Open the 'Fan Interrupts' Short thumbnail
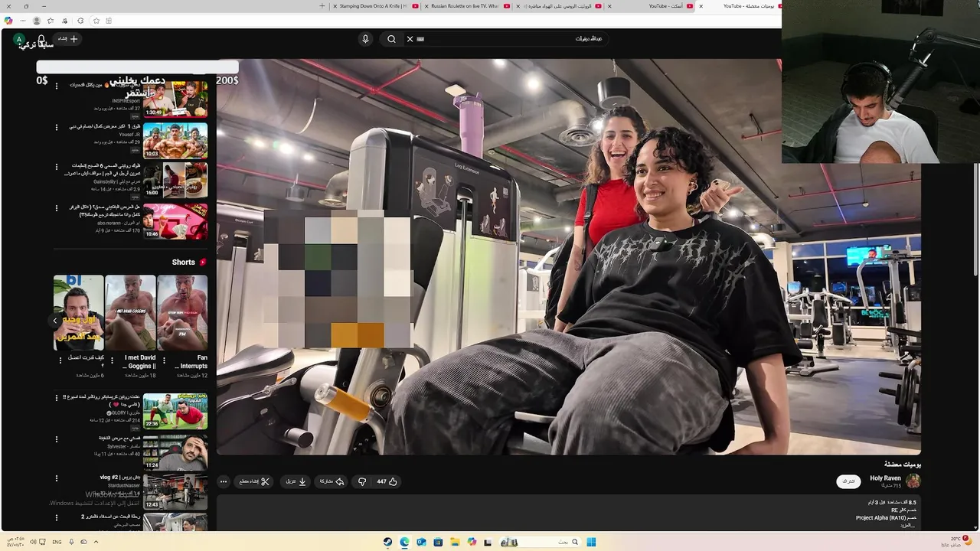 (x=182, y=312)
